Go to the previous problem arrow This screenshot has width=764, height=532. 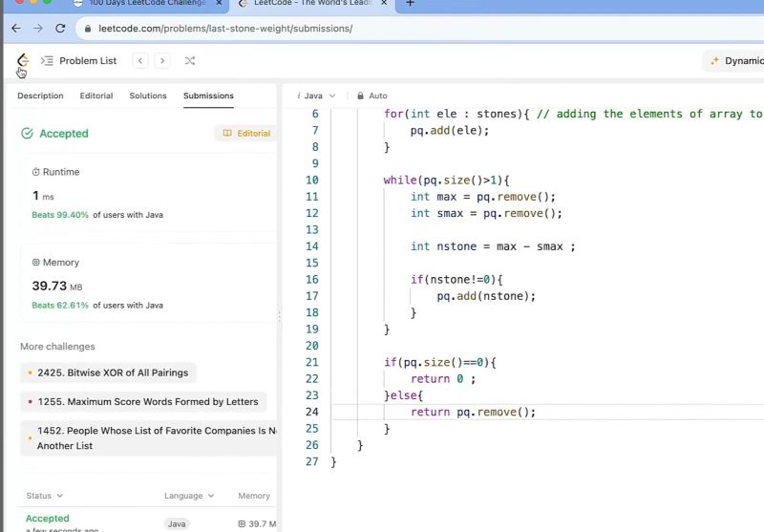tap(140, 61)
